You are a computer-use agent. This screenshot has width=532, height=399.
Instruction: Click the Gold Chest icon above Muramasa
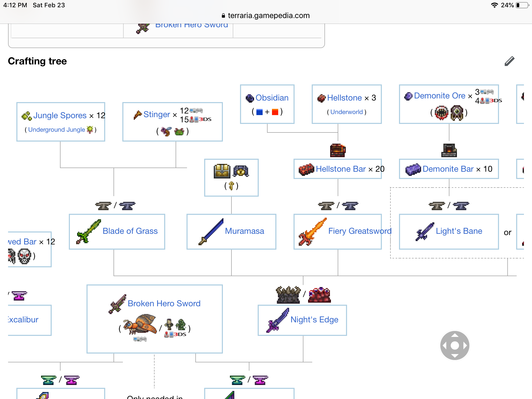tap(222, 171)
